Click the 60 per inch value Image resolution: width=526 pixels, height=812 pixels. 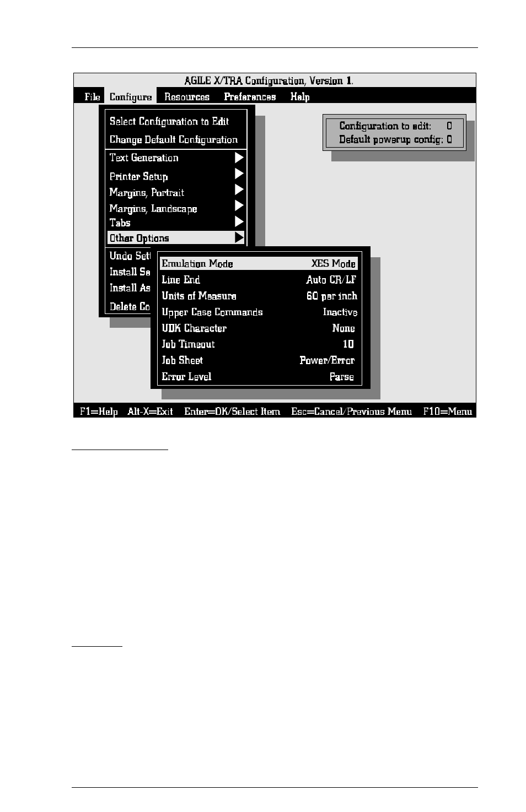(x=332, y=296)
